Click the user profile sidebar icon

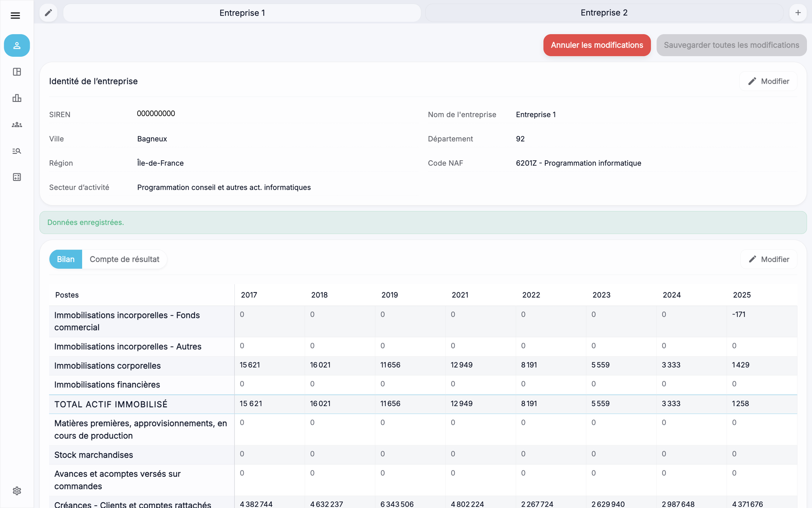coord(17,45)
